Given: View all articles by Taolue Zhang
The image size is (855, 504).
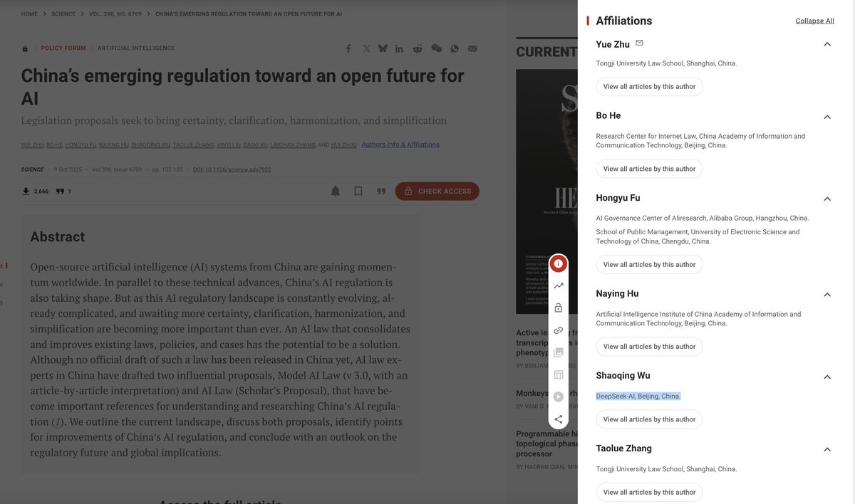Looking at the screenshot, I should [x=649, y=492].
